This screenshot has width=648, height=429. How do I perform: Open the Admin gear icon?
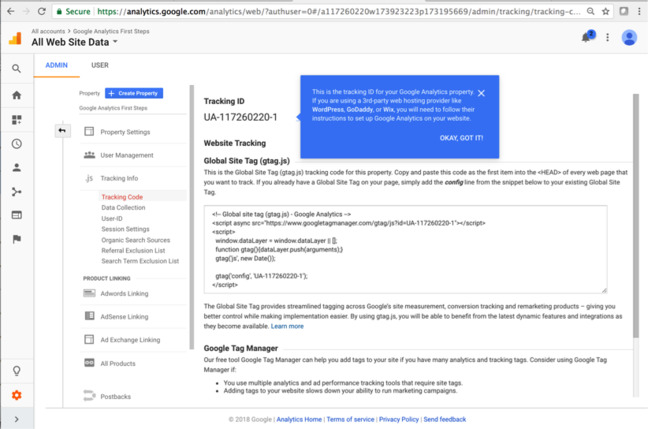(16, 396)
